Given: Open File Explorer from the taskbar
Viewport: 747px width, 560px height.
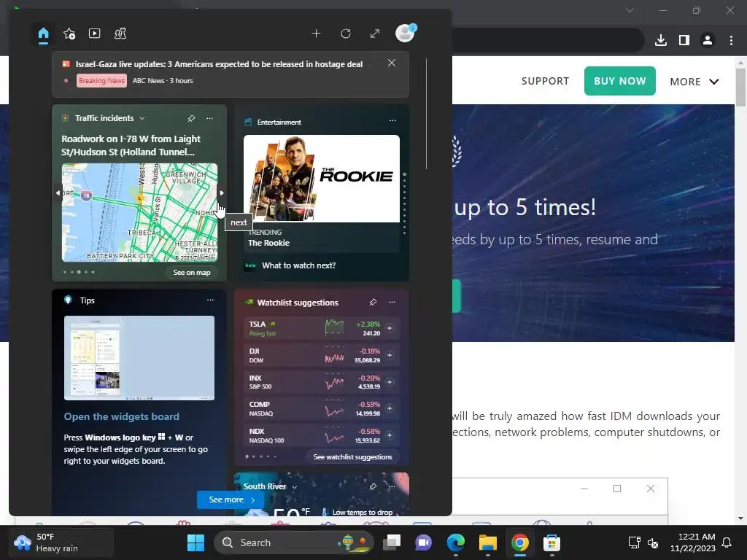Looking at the screenshot, I should [x=488, y=542].
